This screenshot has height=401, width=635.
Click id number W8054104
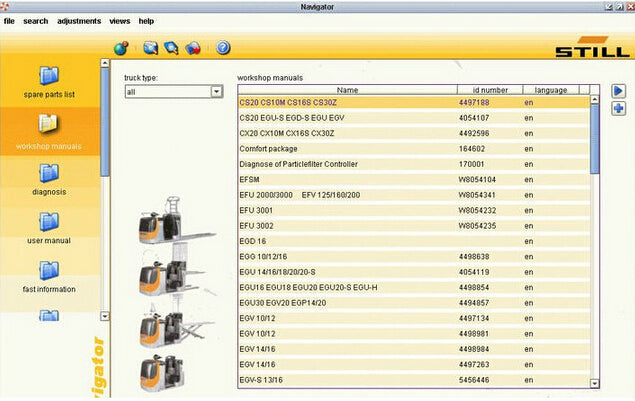click(477, 179)
